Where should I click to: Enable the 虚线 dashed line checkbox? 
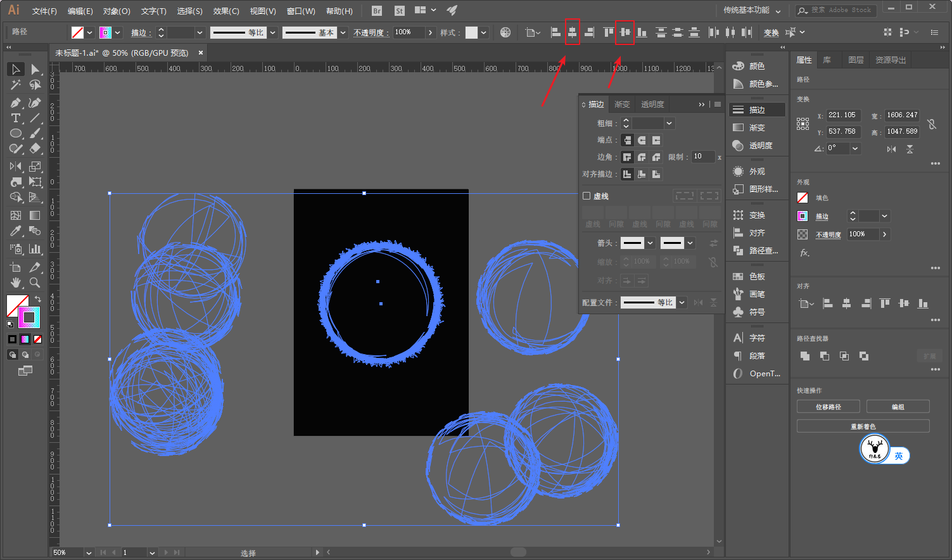587,196
